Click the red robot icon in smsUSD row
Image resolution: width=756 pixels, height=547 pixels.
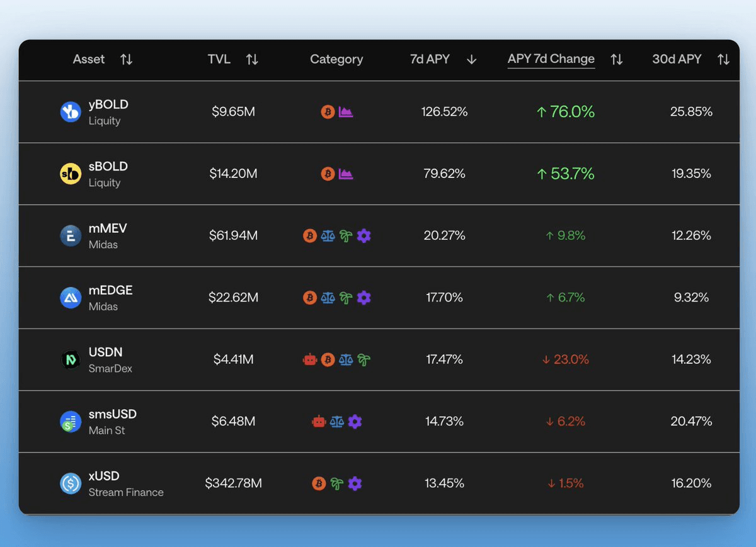pos(319,422)
